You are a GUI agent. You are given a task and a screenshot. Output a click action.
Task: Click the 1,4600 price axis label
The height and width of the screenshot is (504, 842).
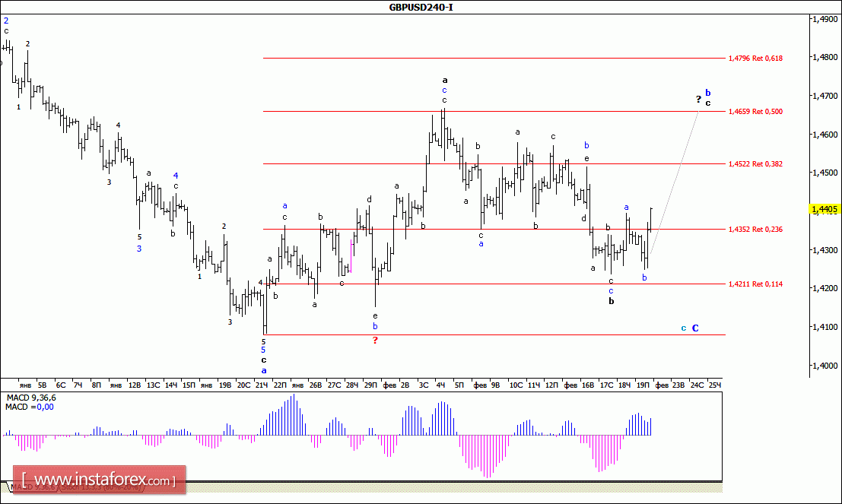click(825, 135)
